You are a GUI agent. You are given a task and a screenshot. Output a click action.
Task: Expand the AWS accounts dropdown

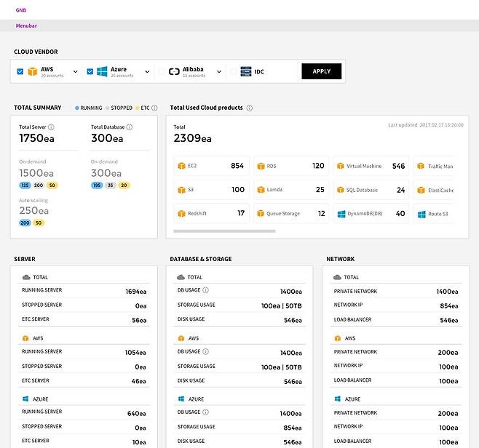[76, 72]
